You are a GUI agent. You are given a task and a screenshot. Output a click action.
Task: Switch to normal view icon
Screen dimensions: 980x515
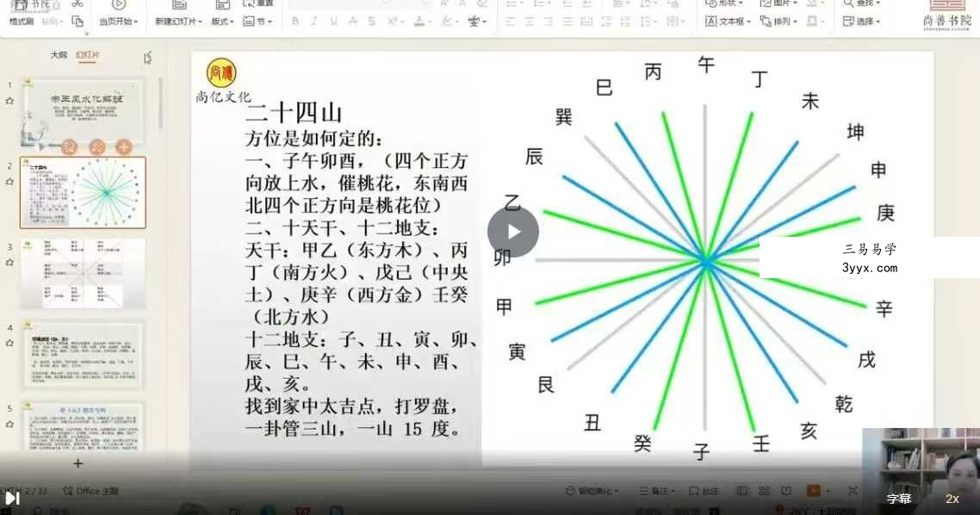pyautogui.click(x=741, y=491)
